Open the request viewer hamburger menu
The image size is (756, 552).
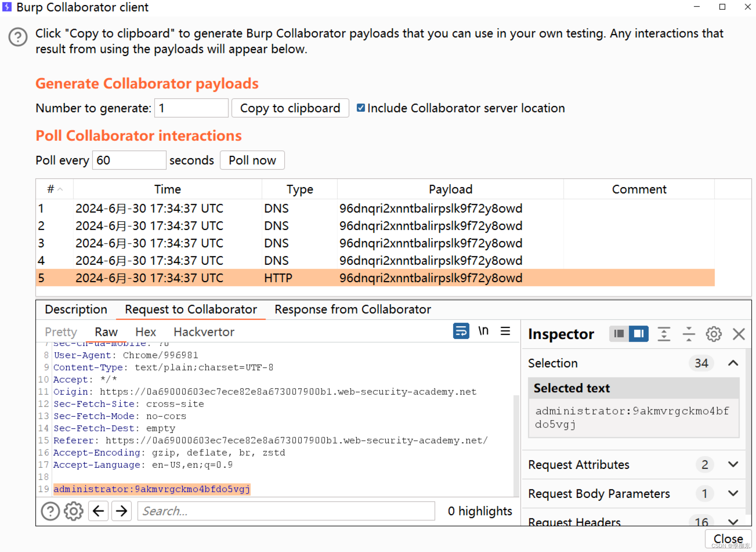(x=505, y=331)
